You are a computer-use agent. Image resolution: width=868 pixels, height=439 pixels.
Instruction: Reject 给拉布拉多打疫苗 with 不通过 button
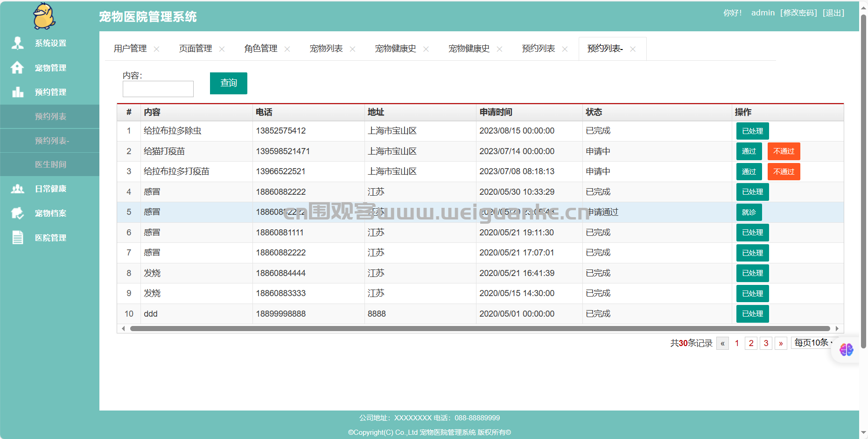coord(784,172)
